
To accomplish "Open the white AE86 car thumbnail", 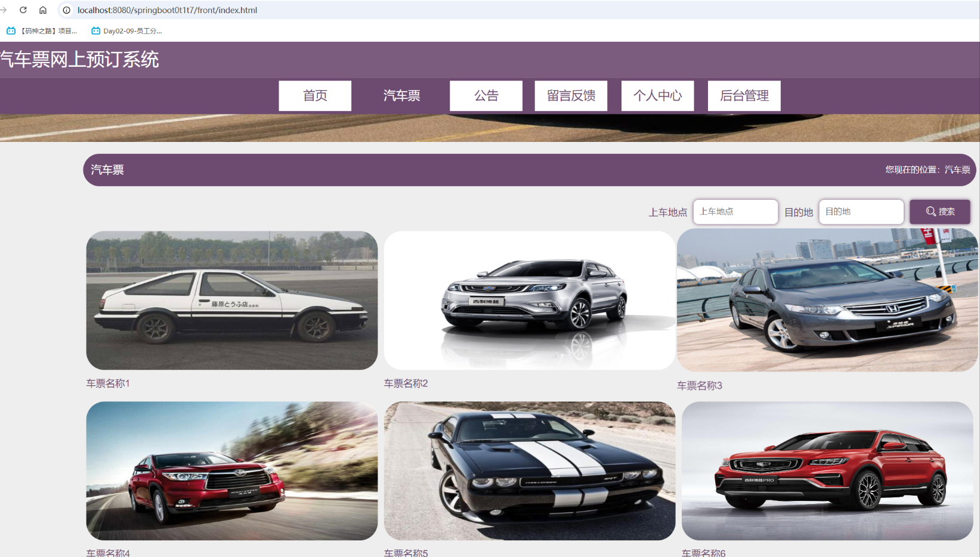I will (232, 301).
